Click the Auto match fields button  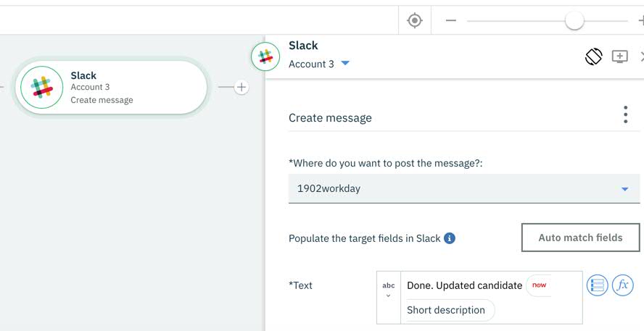coord(580,238)
